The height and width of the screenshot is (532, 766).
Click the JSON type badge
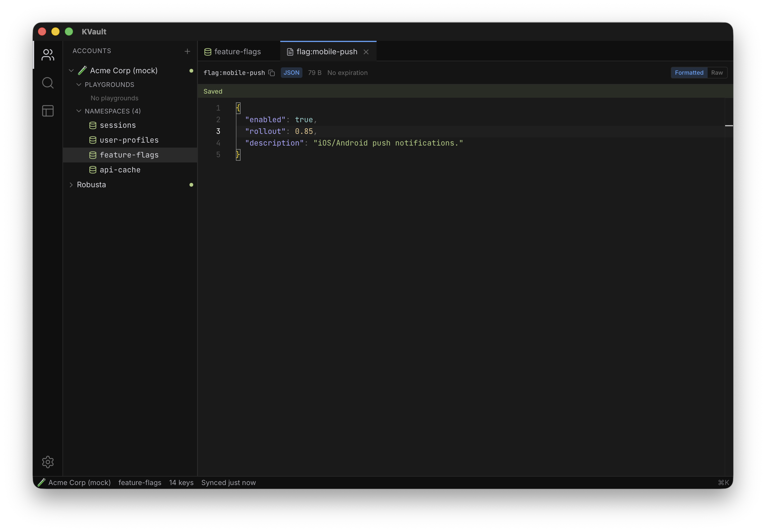[x=291, y=72]
